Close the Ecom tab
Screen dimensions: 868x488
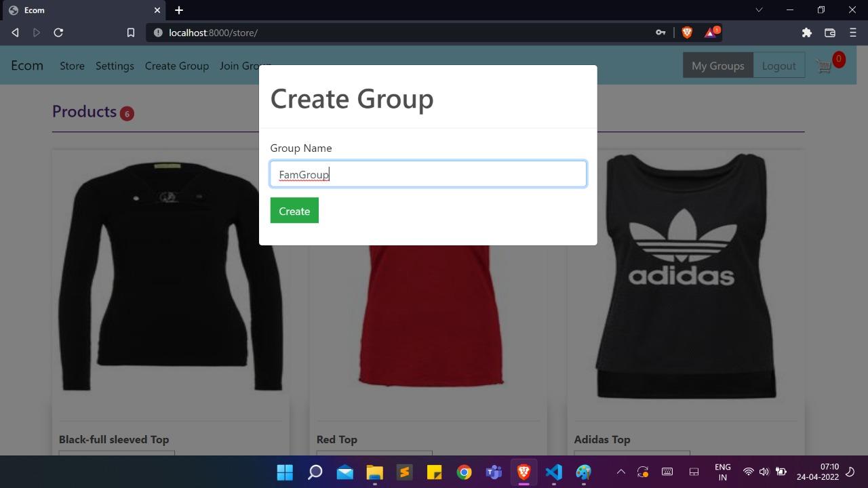pyautogui.click(x=157, y=10)
